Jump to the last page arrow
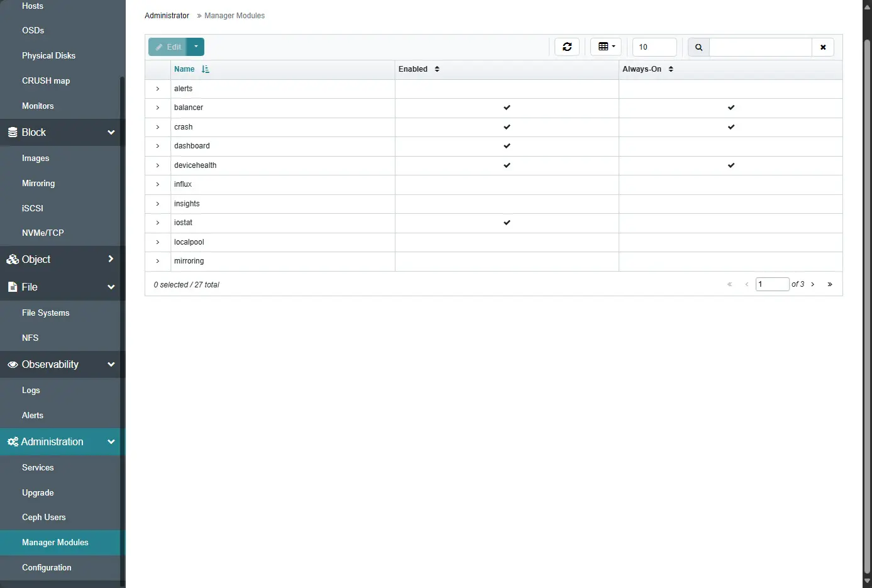 830,284
